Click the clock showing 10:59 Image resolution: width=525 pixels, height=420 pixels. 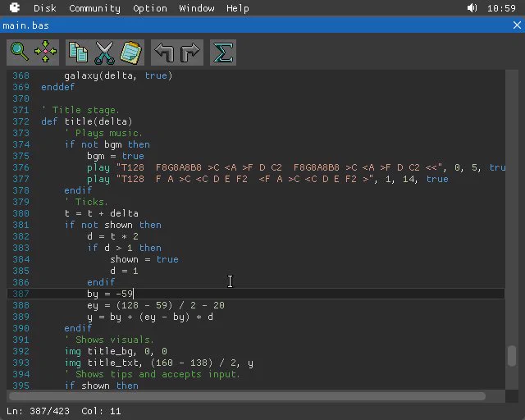pos(501,8)
